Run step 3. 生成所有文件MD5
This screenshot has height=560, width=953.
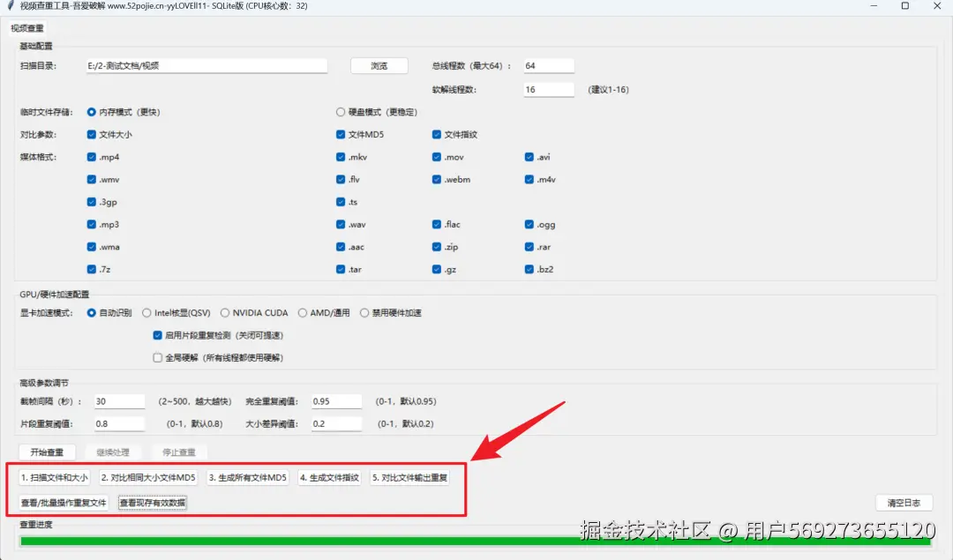pyautogui.click(x=247, y=478)
